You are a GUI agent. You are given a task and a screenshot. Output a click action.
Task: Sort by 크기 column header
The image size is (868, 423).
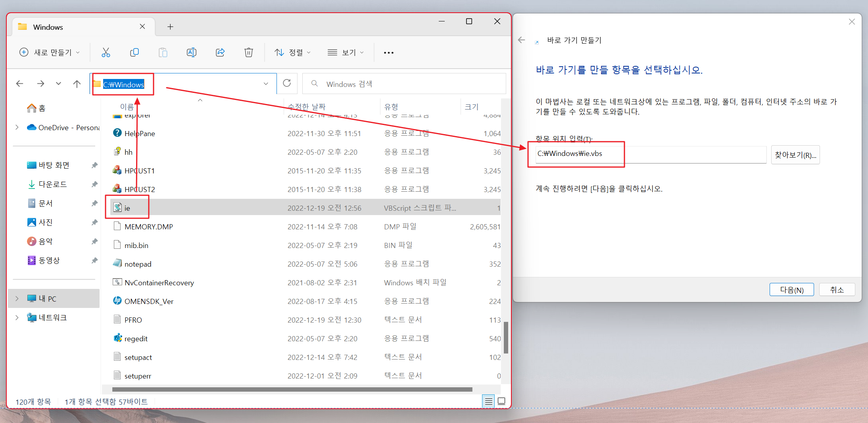point(472,107)
